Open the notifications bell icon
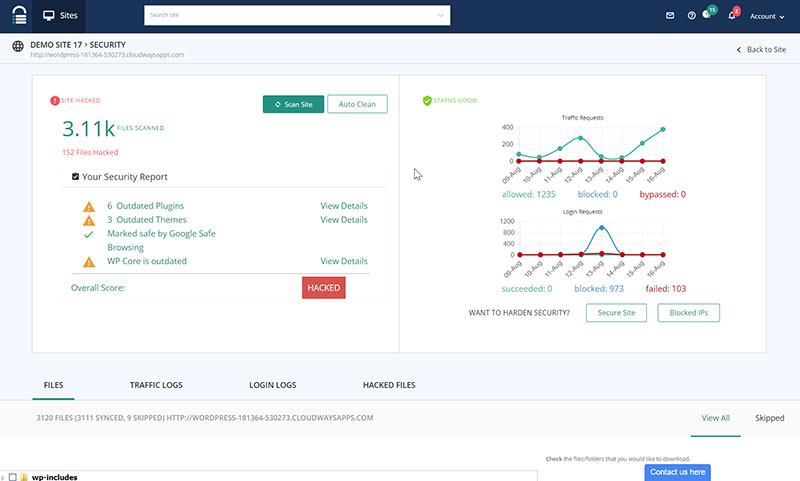This screenshot has height=481, width=800. tap(732, 15)
